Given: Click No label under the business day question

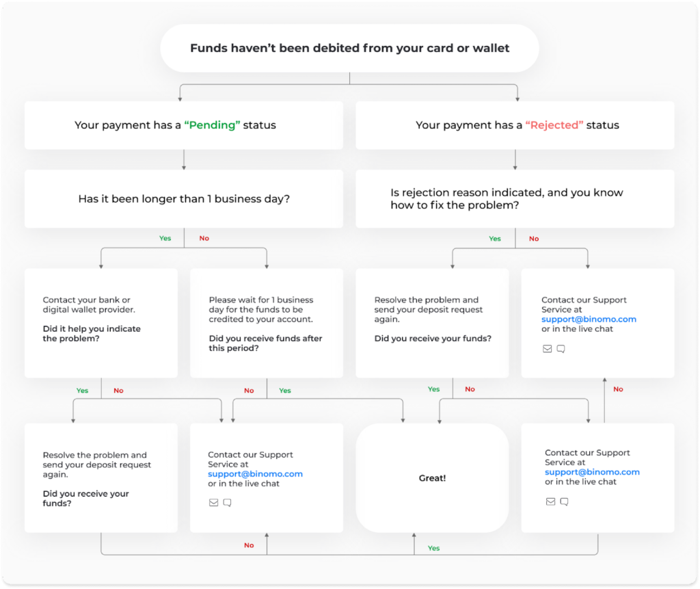Looking at the screenshot, I should coord(204,239).
